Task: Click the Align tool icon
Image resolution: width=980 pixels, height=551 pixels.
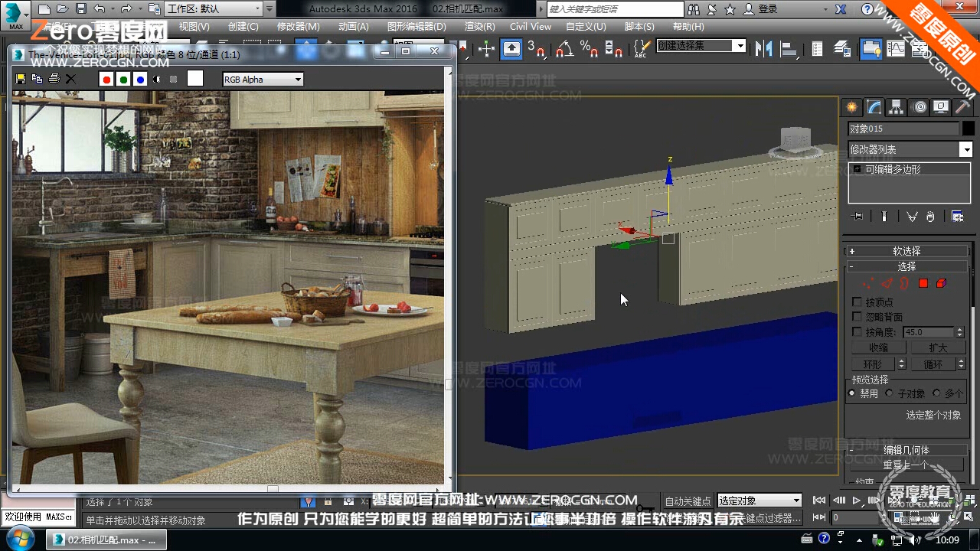Action: pyautogui.click(x=789, y=49)
